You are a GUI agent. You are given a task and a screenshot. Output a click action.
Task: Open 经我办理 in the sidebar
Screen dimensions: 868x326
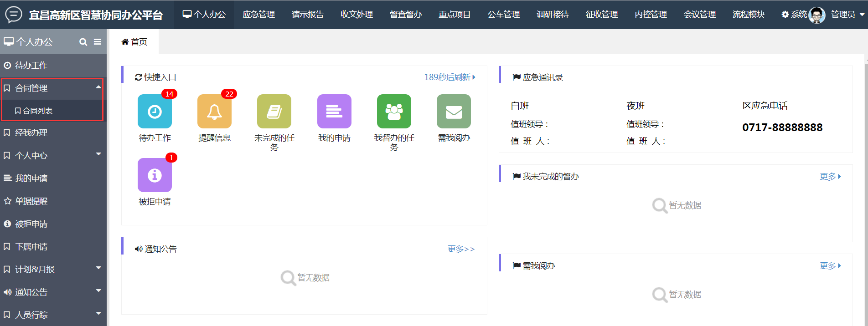pos(53,133)
